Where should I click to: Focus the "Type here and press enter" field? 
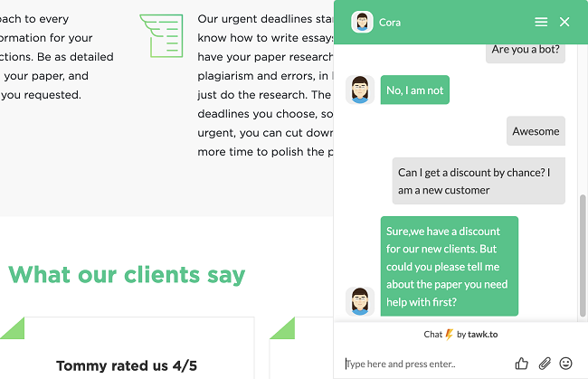426,364
